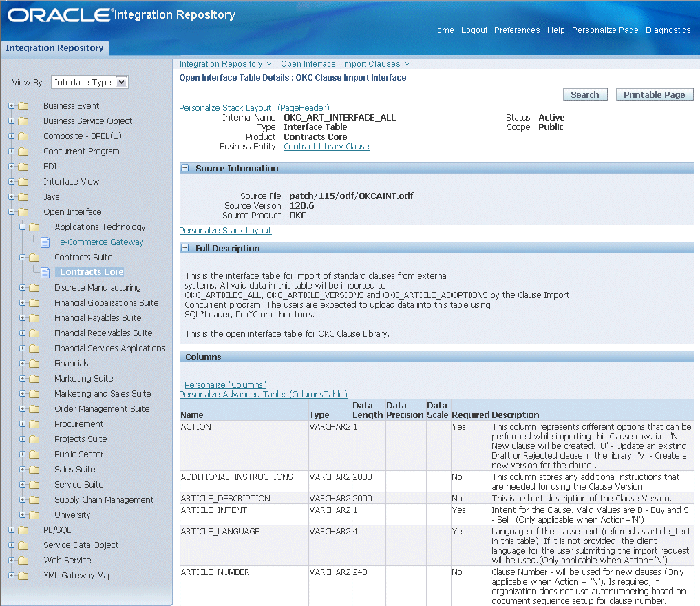The height and width of the screenshot is (606, 700).
Task: Click the Contracts Core document icon
Action: (45, 272)
